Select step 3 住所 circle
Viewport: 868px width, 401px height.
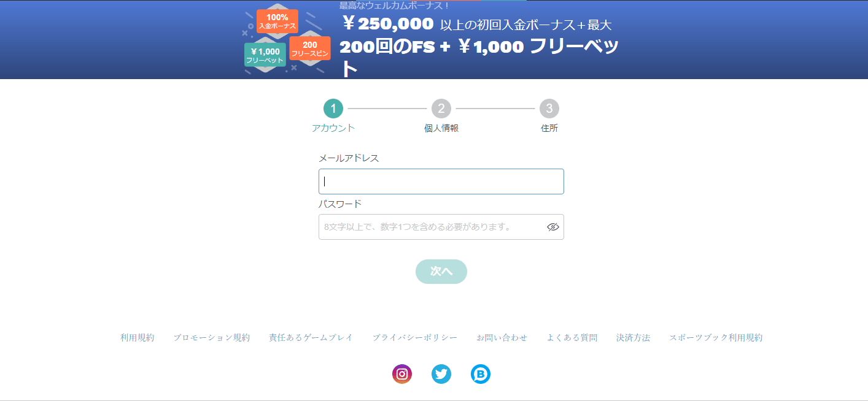(549, 109)
